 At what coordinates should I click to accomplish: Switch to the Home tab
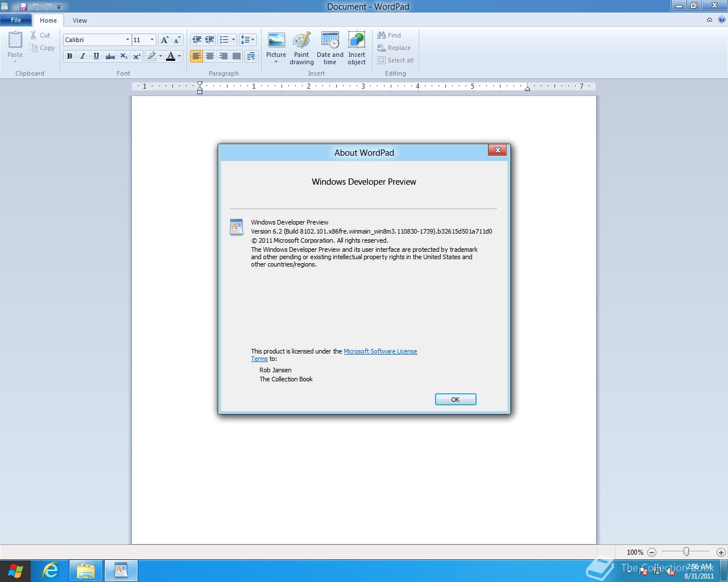pos(48,20)
